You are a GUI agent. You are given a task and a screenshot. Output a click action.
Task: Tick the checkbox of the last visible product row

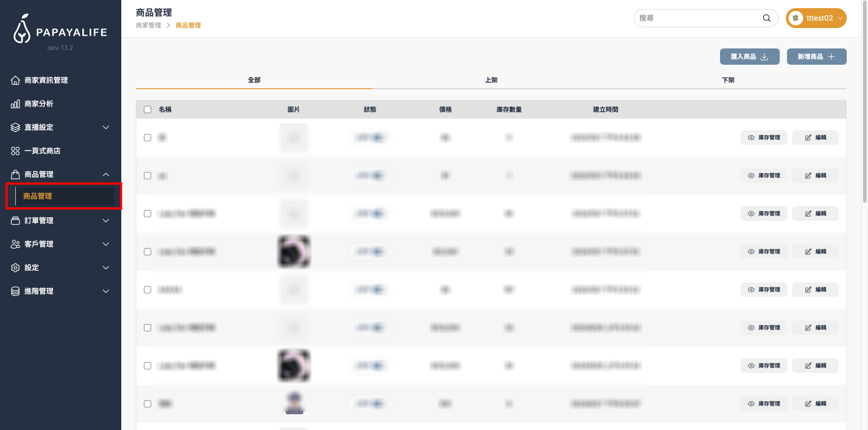click(148, 404)
